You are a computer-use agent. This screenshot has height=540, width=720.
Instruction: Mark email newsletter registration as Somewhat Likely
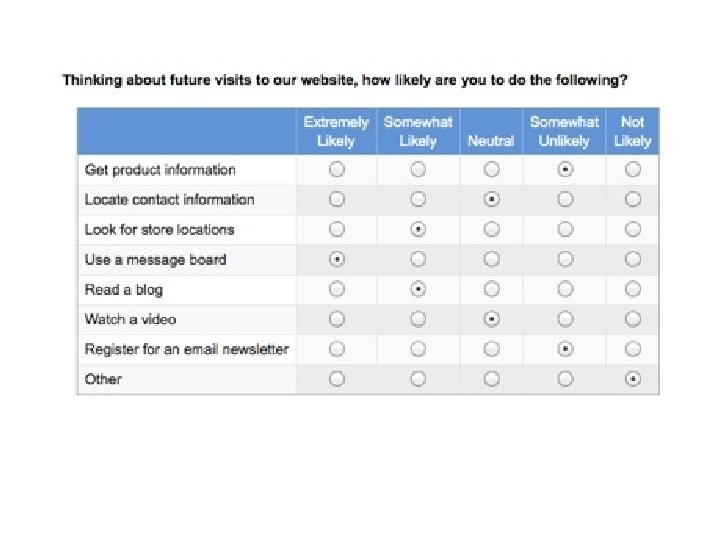click(418, 349)
